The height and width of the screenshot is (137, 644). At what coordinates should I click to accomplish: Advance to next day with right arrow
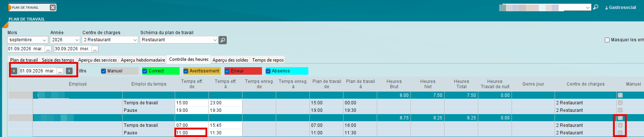(x=69, y=71)
